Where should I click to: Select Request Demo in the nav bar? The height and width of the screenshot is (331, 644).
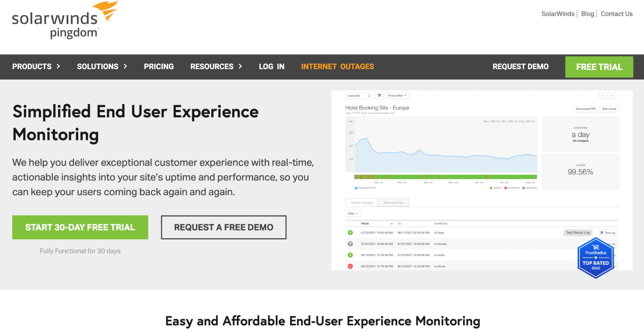tap(520, 67)
